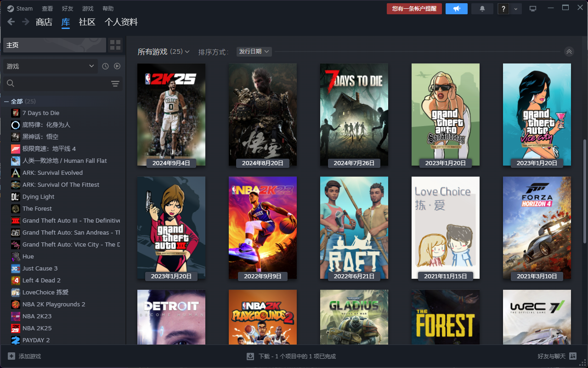This screenshot has width=588, height=368.
Task: Open Black Myth Wukong cover thumbnail
Action: tap(263, 115)
